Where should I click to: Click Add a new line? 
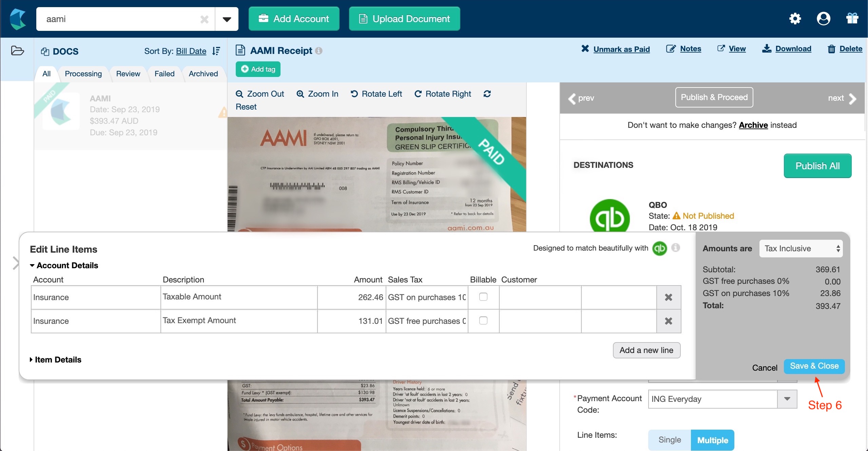point(647,350)
